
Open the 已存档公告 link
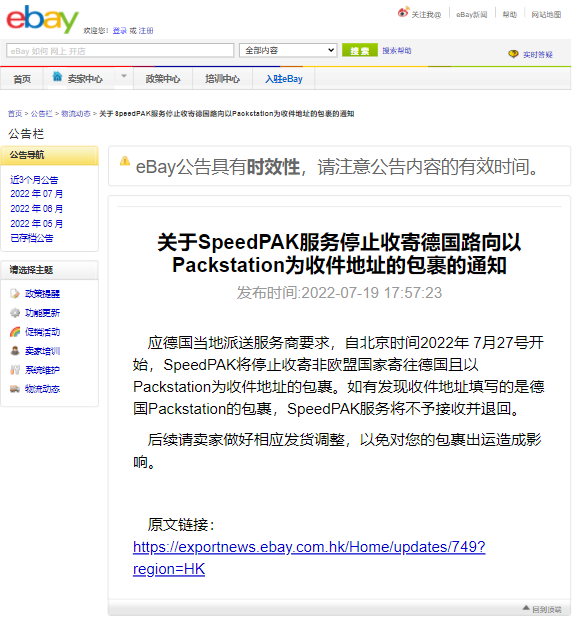[x=32, y=238]
